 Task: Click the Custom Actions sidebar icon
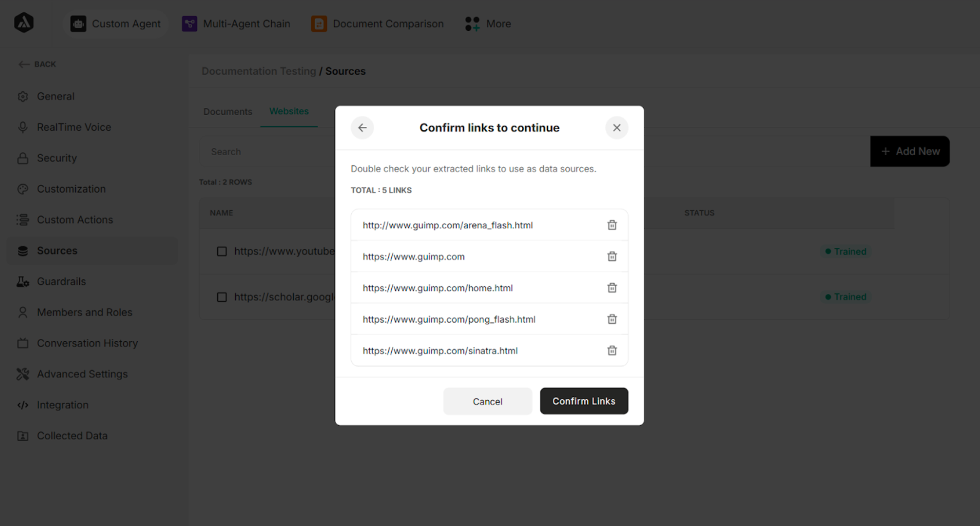click(22, 220)
